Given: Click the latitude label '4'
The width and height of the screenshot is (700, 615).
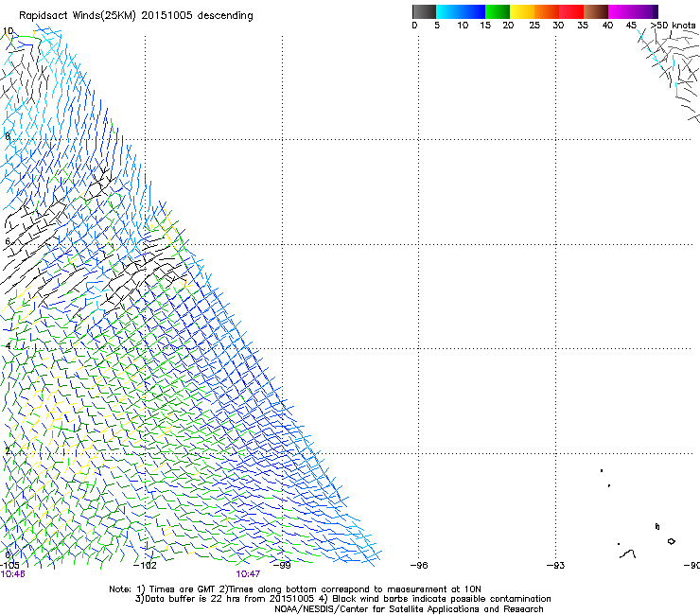Looking at the screenshot, I should [x=8, y=346].
